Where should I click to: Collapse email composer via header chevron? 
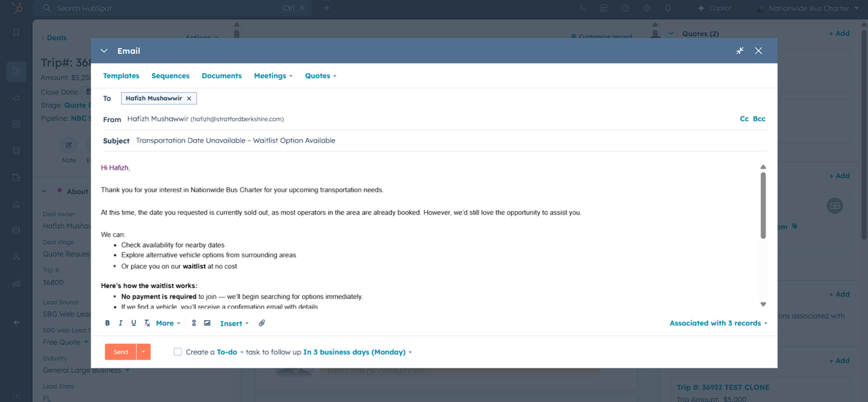104,51
